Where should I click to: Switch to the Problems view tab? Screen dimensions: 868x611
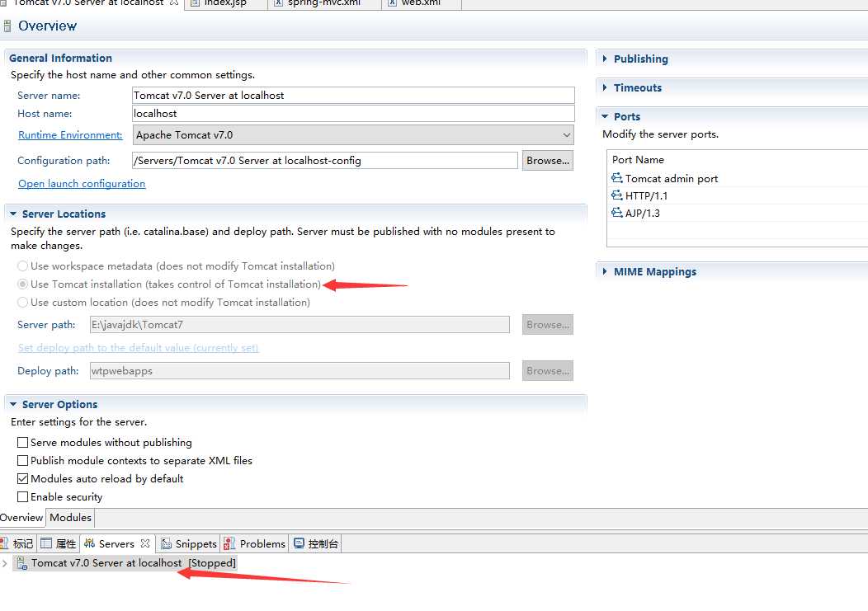255,543
